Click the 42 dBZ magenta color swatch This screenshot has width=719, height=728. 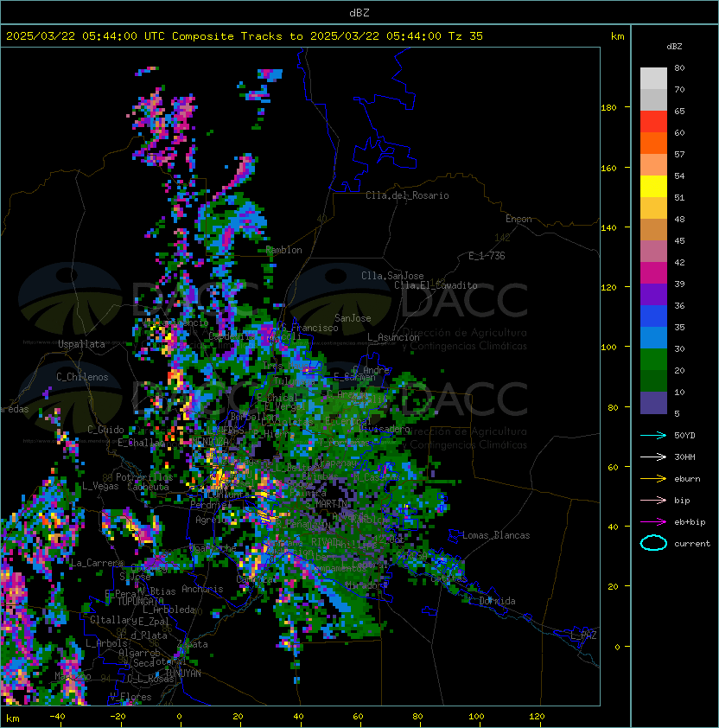pyautogui.click(x=653, y=272)
